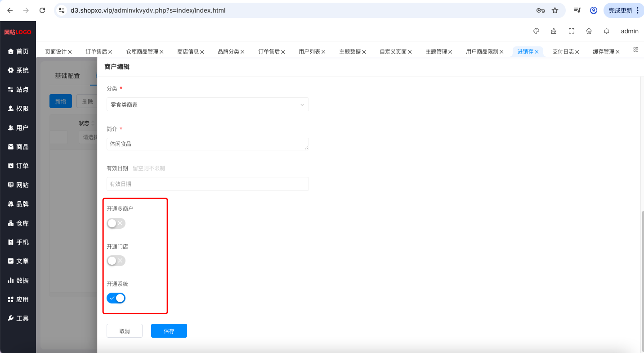Open the 用户 users sidebar menu
Screen dimensions: 644x353
click(x=18, y=128)
